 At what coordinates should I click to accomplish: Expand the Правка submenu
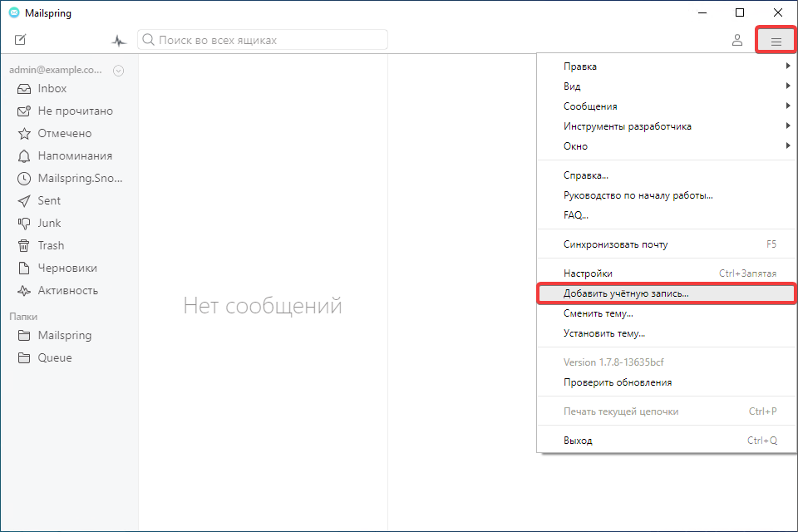(x=667, y=66)
